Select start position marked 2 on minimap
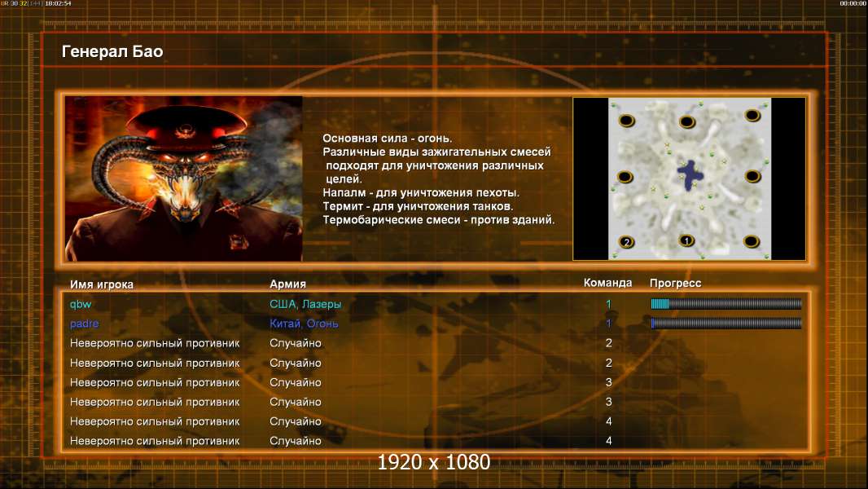This screenshot has height=489, width=868. 627,242
